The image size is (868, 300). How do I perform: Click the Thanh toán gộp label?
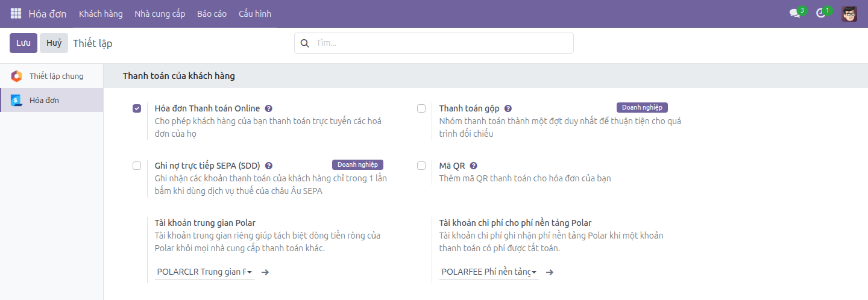click(x=469, y=108)
